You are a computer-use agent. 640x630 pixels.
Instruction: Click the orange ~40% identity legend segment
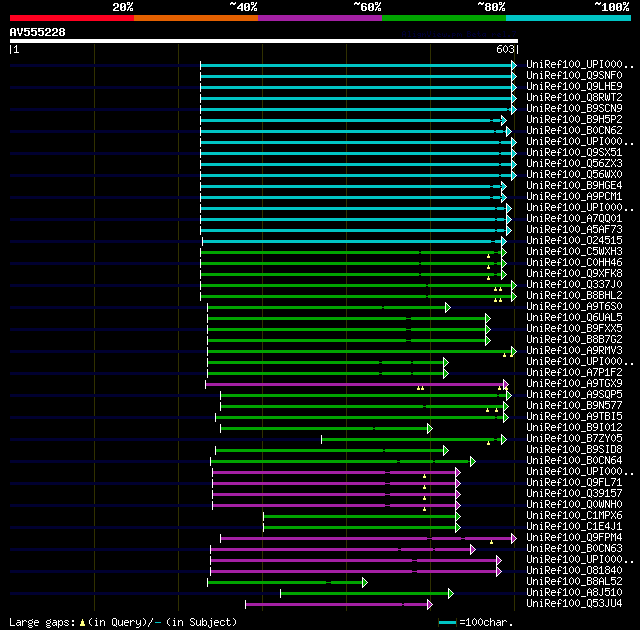pos(196,18)
